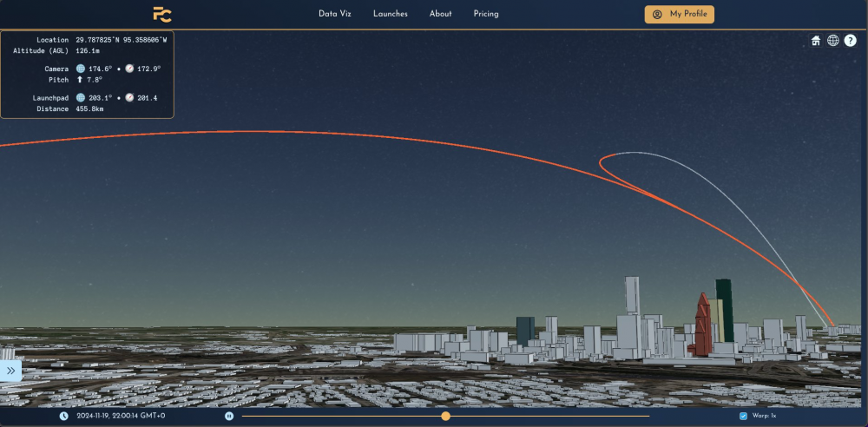Open the globe scene mode picker
The height and width of the screenshot is (427, 868).
833,41
